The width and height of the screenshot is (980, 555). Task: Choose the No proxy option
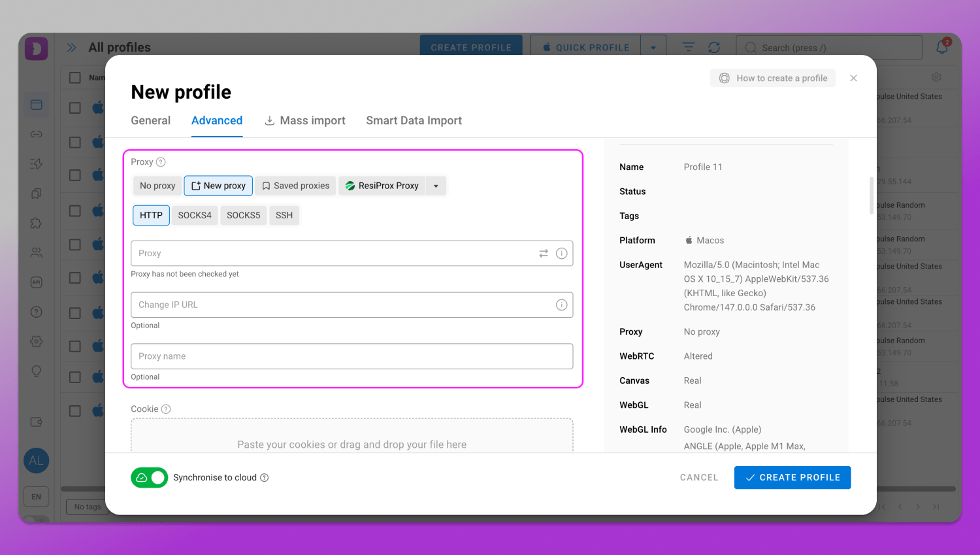[157, 186]
